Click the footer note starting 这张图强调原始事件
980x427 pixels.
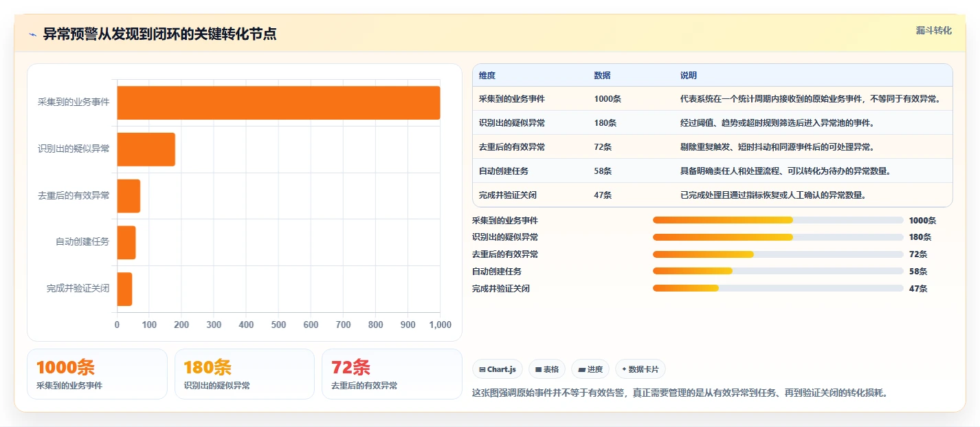[x=680, y=393]
